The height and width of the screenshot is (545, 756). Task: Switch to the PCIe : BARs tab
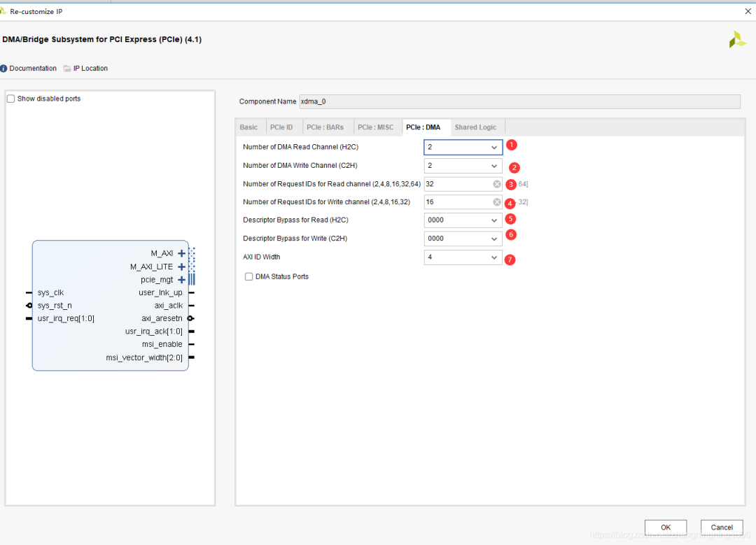(x=325, y=127)
